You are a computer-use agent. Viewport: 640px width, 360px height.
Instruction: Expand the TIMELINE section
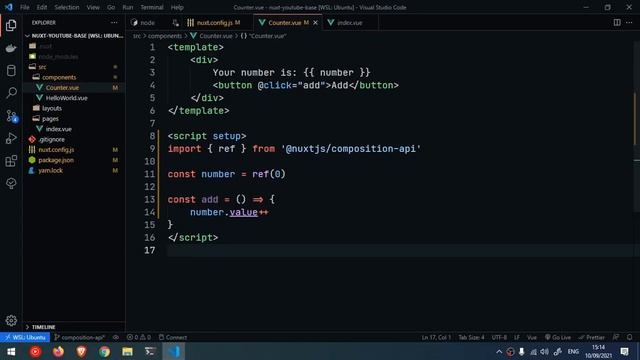pyautogui.click(x=74, y=327)
